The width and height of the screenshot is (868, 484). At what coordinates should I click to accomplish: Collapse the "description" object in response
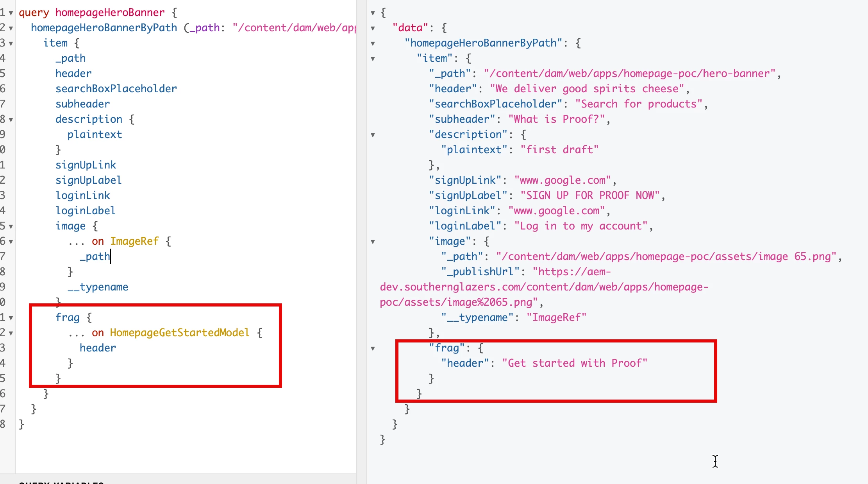click(373, 135)
